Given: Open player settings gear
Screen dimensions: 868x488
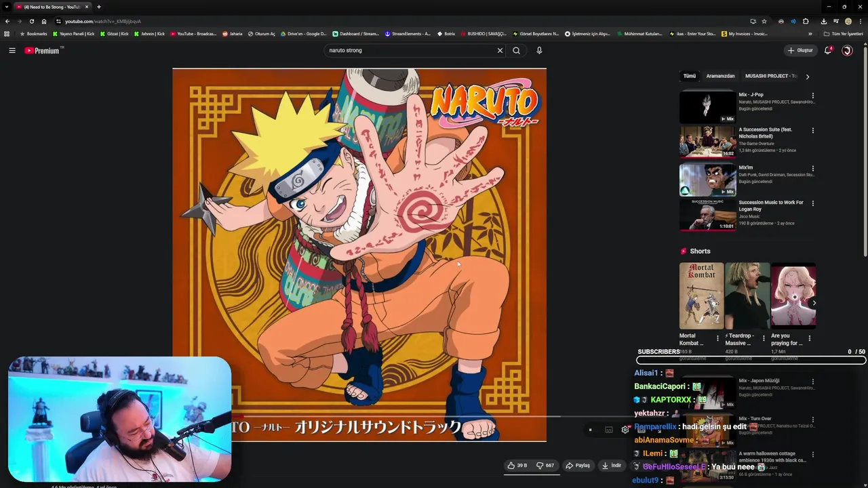Looking at the screenshot, I should [625, 430].
